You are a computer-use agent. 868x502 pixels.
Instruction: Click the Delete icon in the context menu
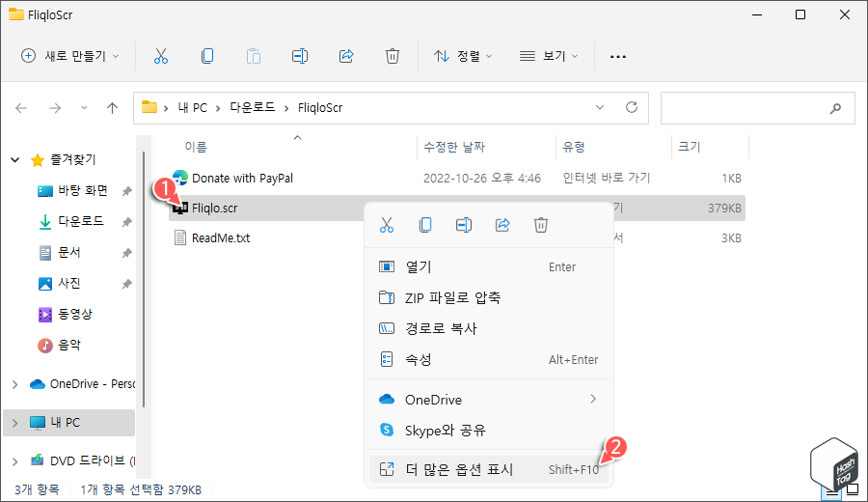541,225
